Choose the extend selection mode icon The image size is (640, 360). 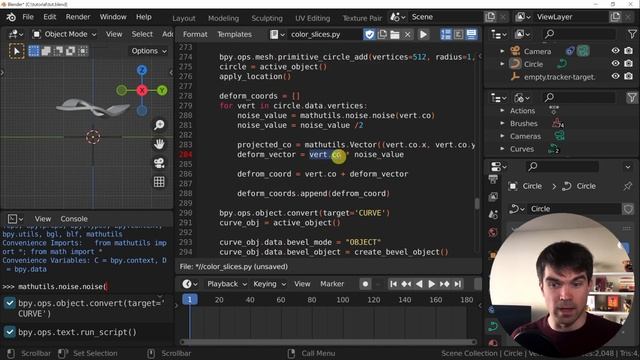click(x=46, y=51)
